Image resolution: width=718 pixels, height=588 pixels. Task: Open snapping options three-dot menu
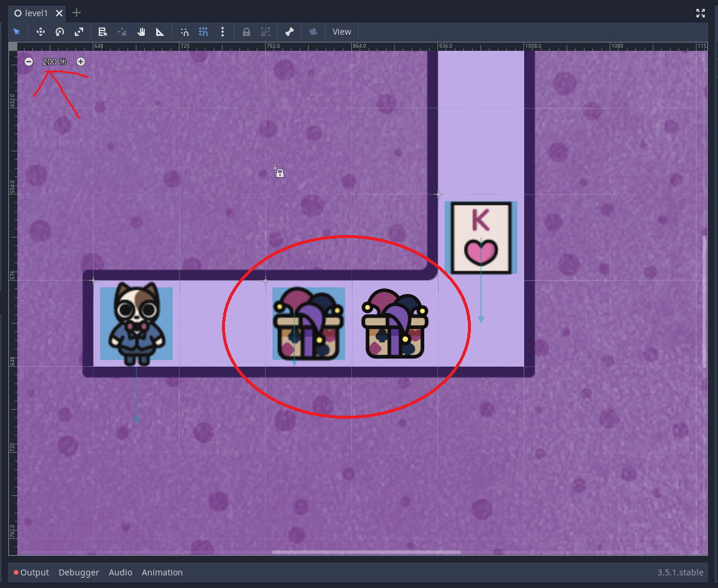223,32
